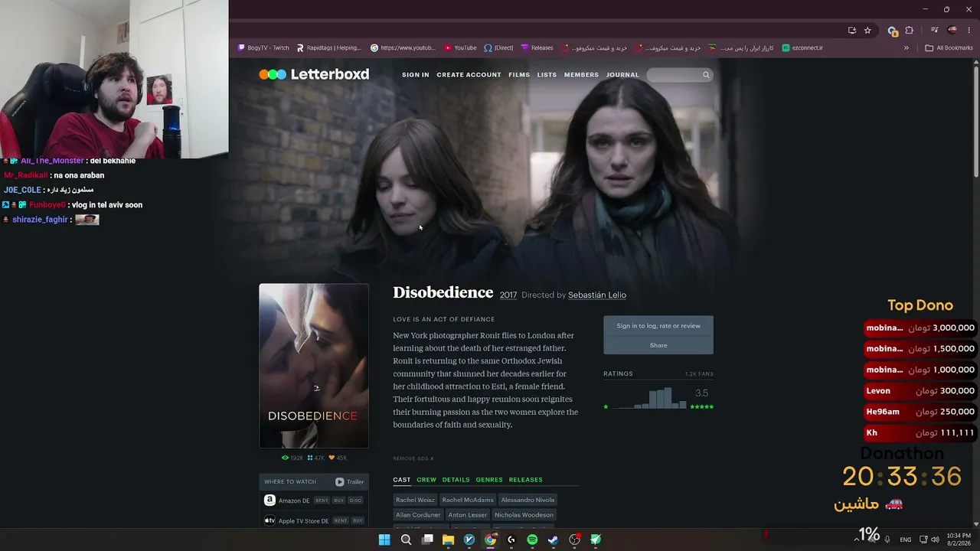Viewport: 980px width, 551px height.
Task: Click the Share button
Action: coord(658,345)
